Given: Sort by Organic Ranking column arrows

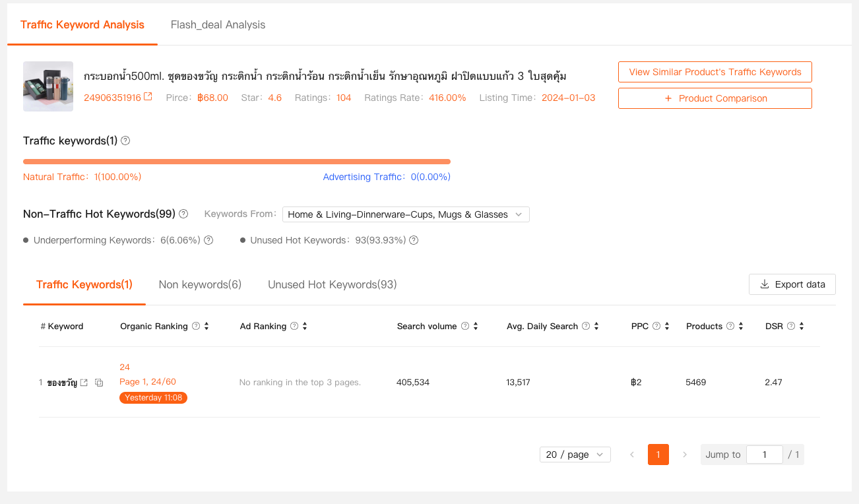Looking at the screenshot, I should click(x=207, y=326).
